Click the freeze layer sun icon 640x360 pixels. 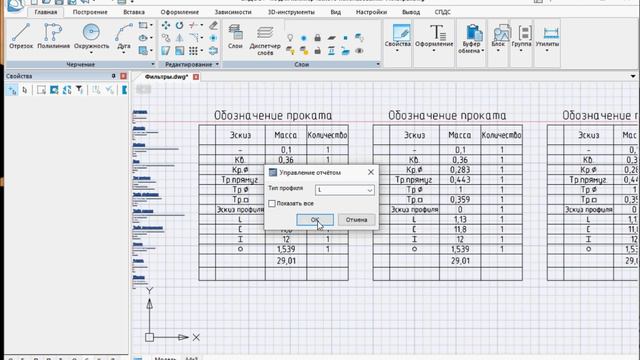click(304, 38)
